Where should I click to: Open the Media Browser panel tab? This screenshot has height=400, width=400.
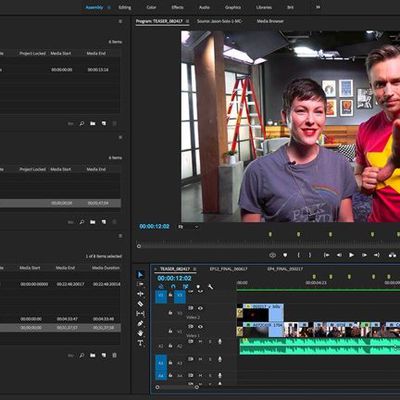270,21
